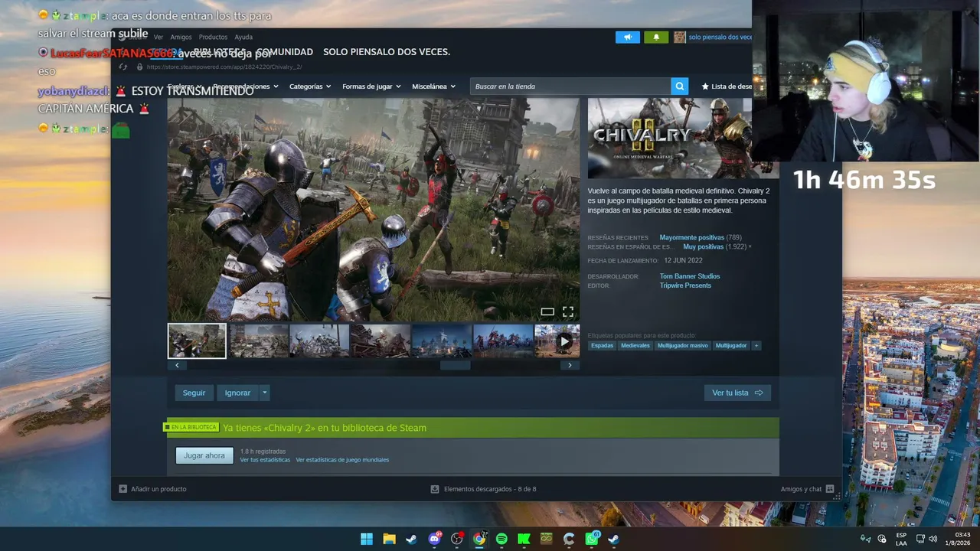Open the friends and chat icon

point(829,489)
